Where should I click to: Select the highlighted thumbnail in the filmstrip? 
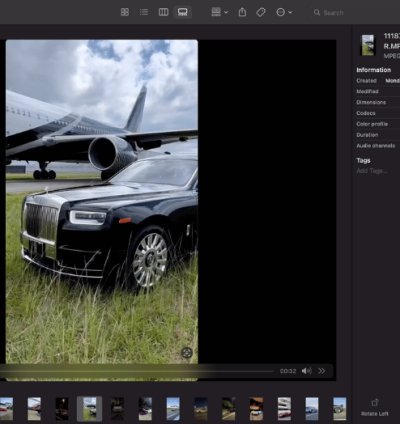click(x=89, y=409)
